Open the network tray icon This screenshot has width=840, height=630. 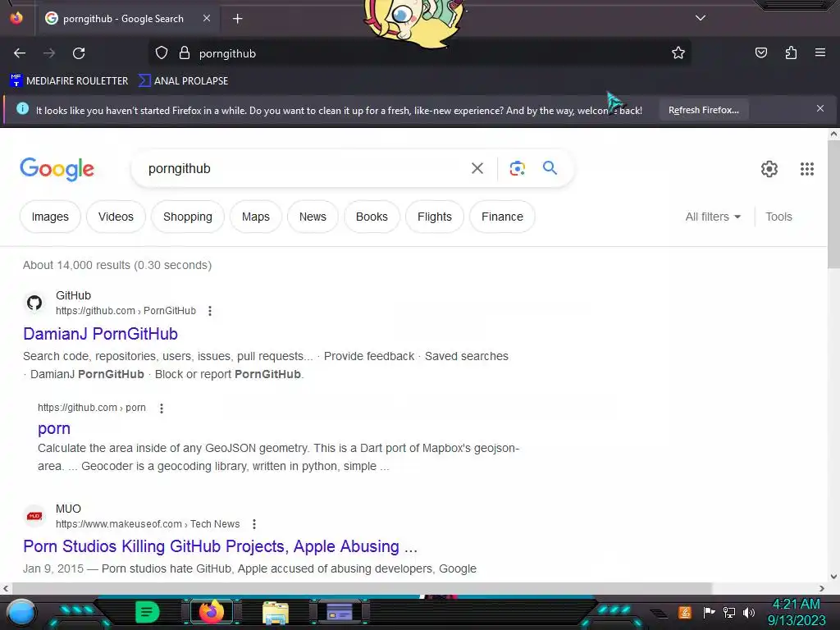(x=729, y=612)
